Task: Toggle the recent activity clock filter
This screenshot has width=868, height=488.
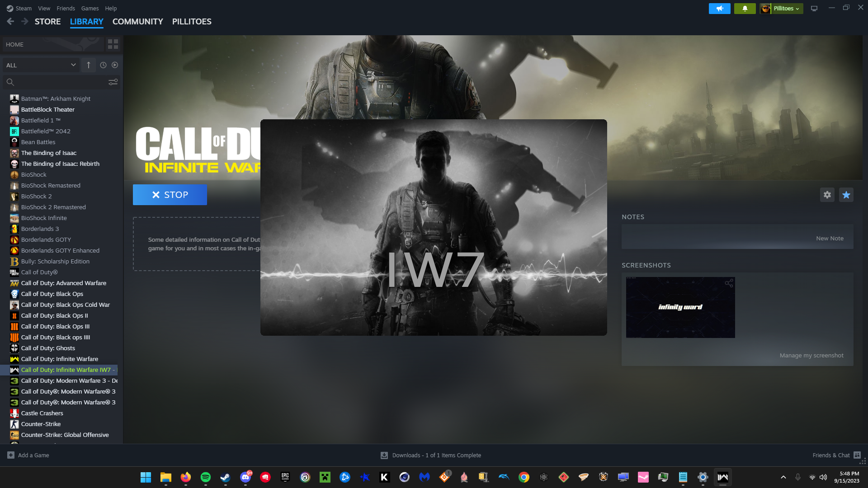Action: click(x=103, y=65)
